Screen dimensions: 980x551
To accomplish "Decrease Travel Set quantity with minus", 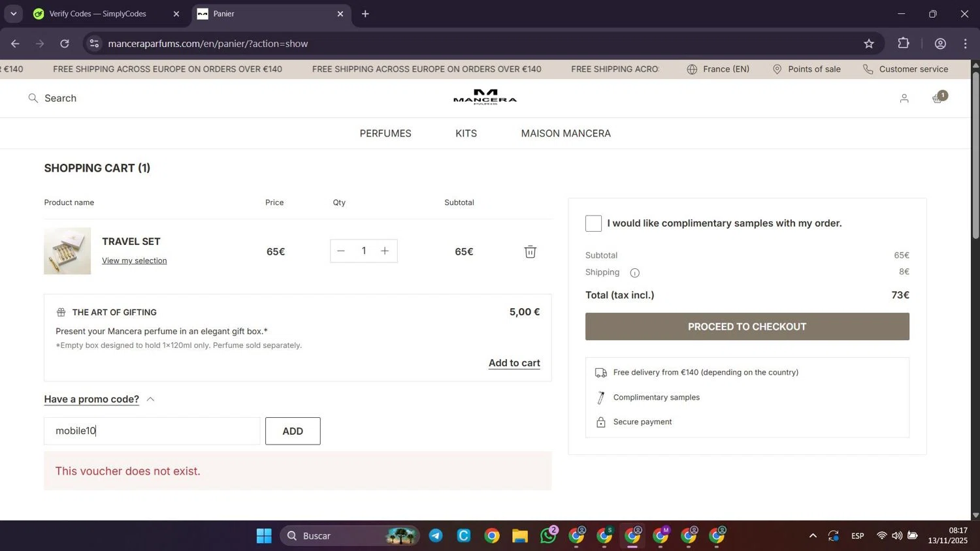I will 340,251.
